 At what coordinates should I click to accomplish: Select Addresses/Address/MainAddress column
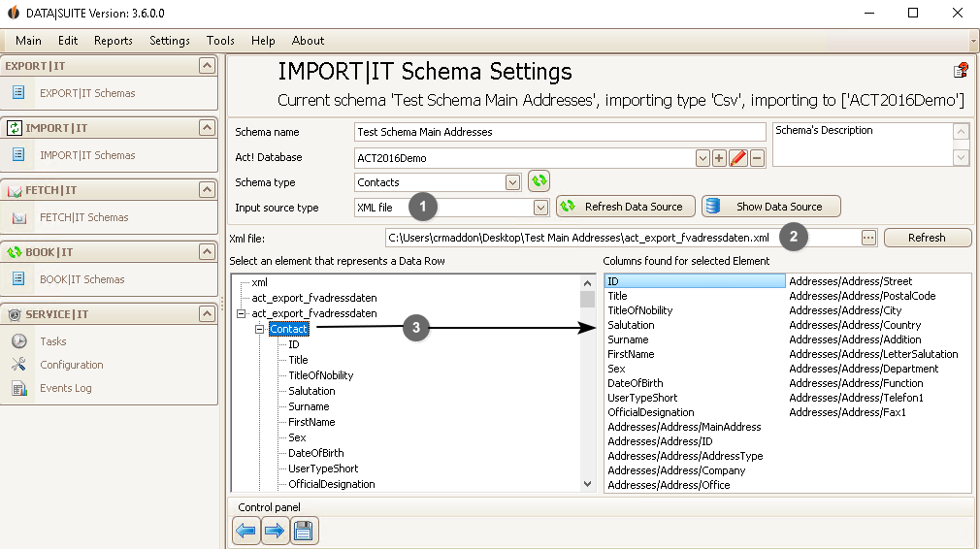click(x=684, y=427)
